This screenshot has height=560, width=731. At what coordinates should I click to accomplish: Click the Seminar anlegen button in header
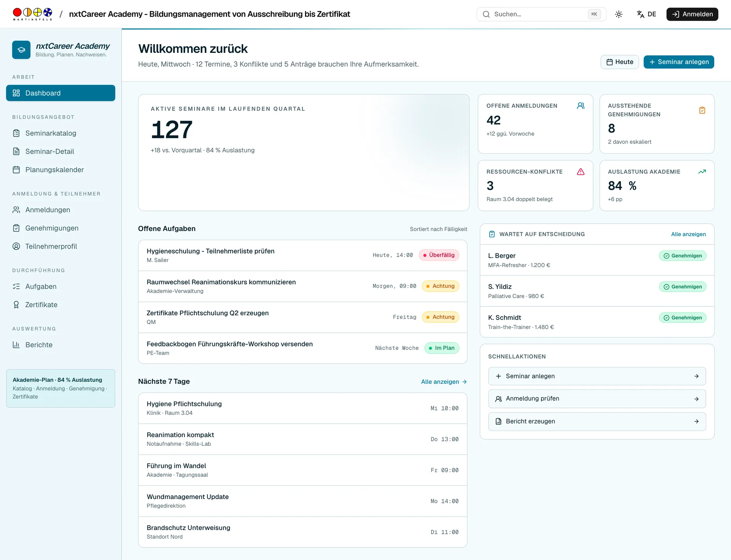click(679, 62)
